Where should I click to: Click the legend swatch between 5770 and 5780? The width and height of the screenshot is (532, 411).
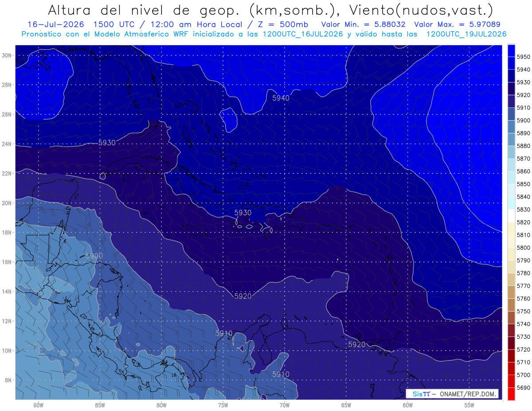[x=511, y=279]
